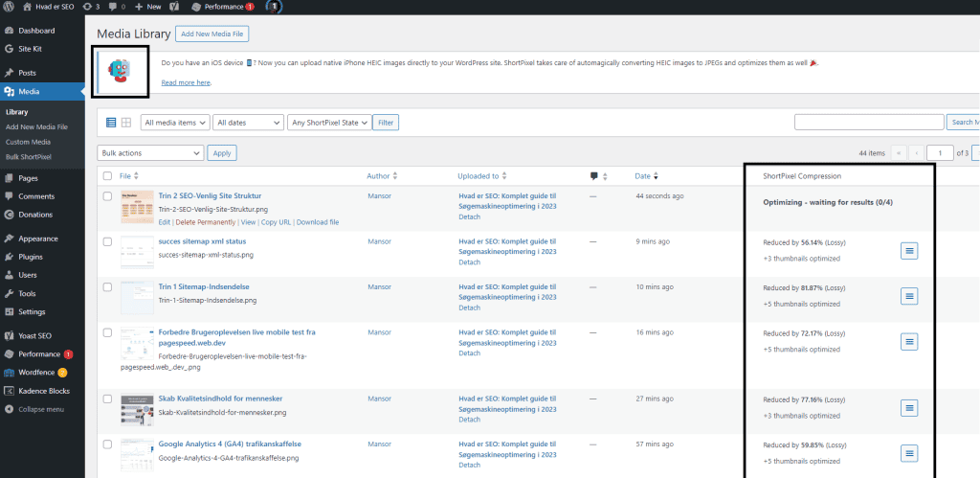980x478 pixels.
Task: Visit the Hvad er SEO site home
Action: click(48, 7)
